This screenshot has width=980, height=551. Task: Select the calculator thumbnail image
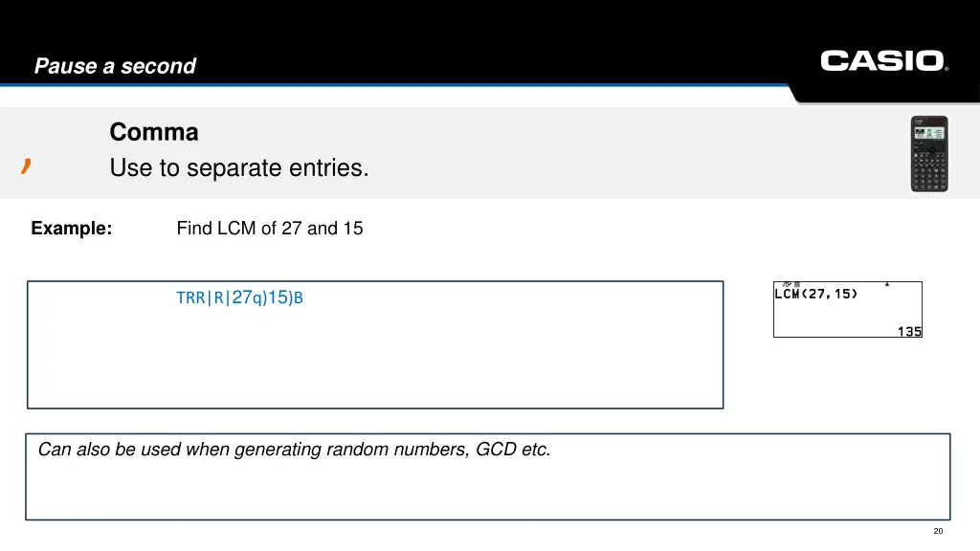[928, 154]
